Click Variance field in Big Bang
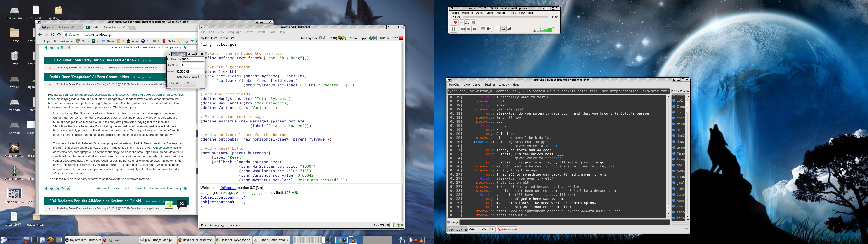This screenshot has height=244, width=868. [x=190, y=71]
